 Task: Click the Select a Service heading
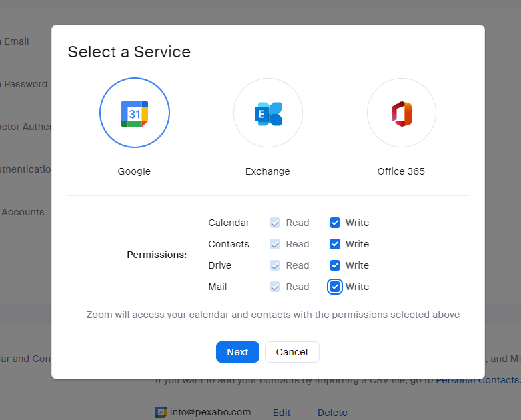click(x=129, y=52)
